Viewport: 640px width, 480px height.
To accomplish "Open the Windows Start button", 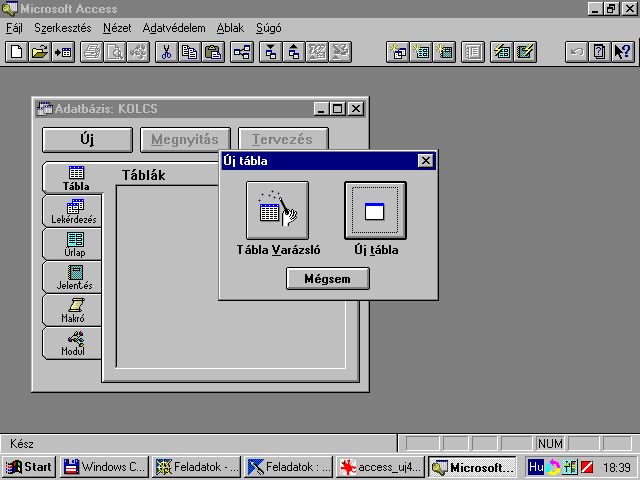I will coord(29,467).
